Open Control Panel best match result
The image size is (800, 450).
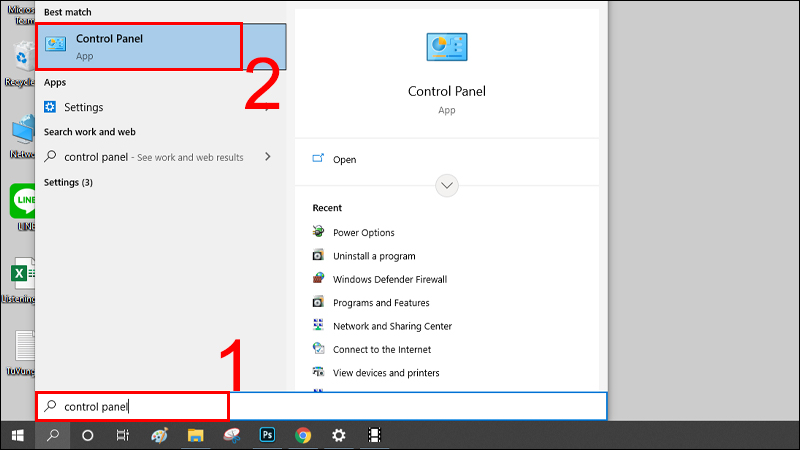pos(138,46)
